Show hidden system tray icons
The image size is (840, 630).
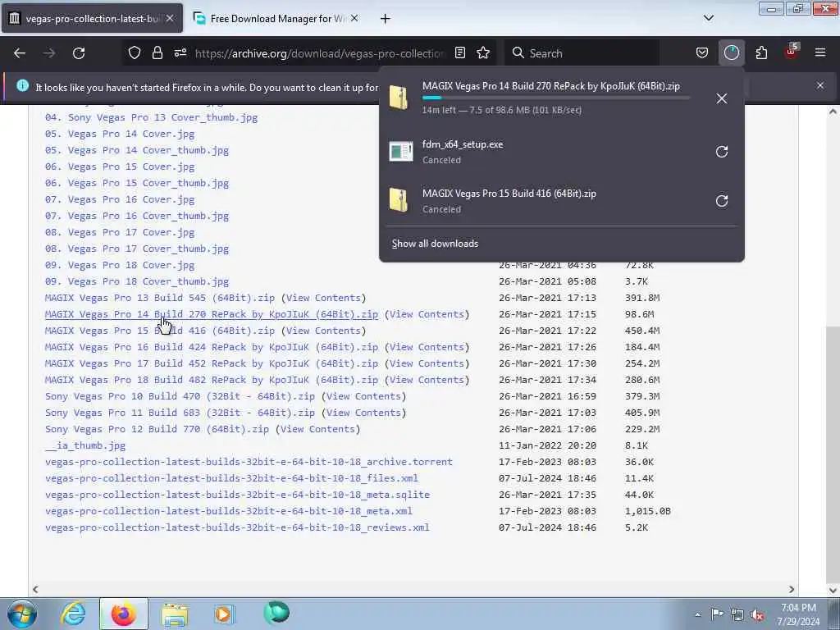pyautogui.click(x=697, y=614)
